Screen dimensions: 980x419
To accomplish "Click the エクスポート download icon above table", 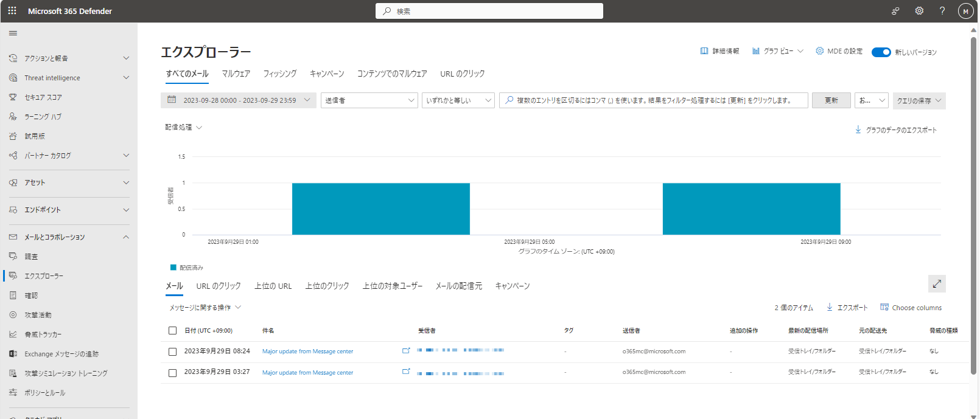I will coord(830,307).
